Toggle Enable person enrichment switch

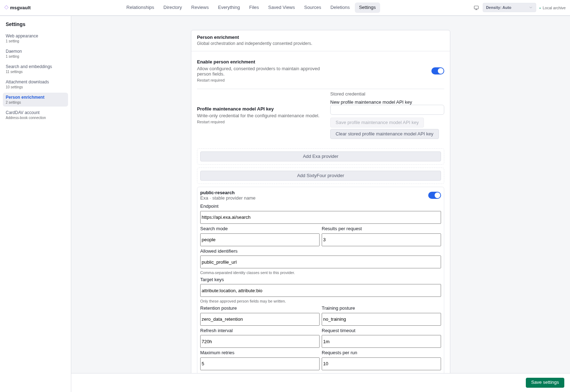point(438,71)
